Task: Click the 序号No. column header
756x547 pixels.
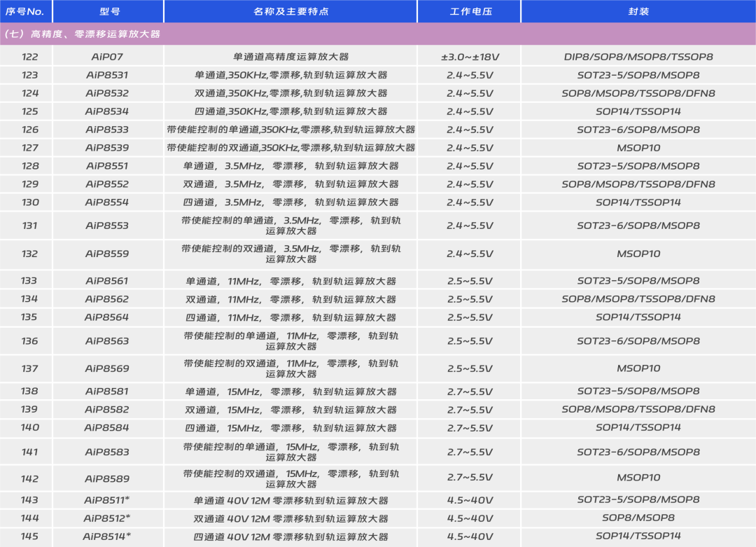Action: point(26,12)
